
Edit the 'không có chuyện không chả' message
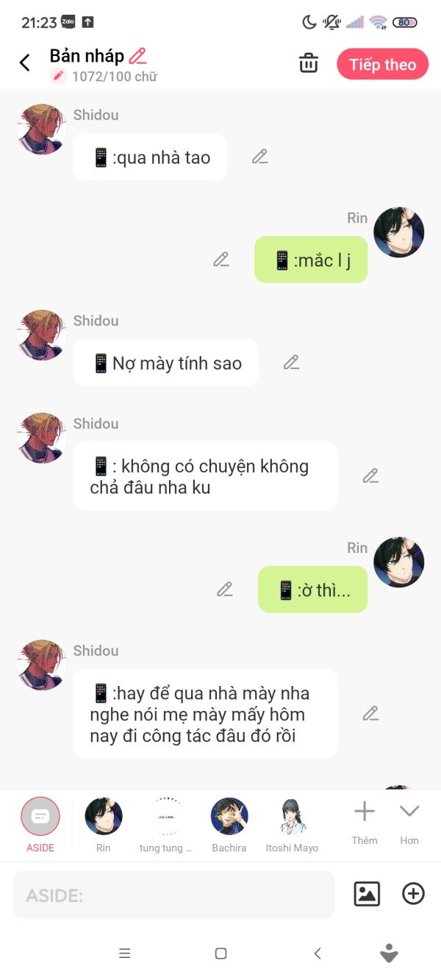pos(370,476)
